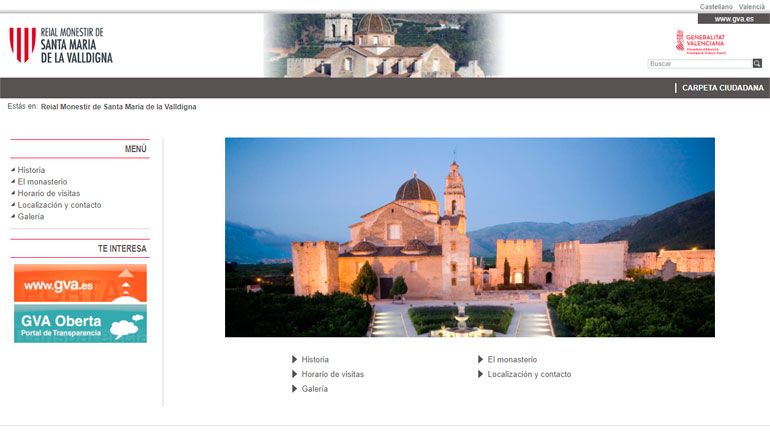Open Galería in the side menu
Image resolution: width=770 pixels, height=432 pixels.
click(x=31, y=216)
